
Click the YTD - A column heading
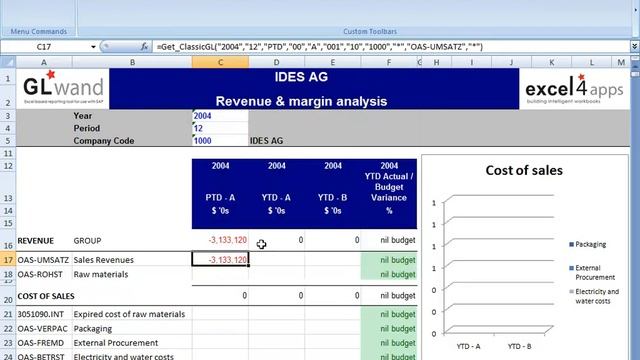[x=276, y=198]
